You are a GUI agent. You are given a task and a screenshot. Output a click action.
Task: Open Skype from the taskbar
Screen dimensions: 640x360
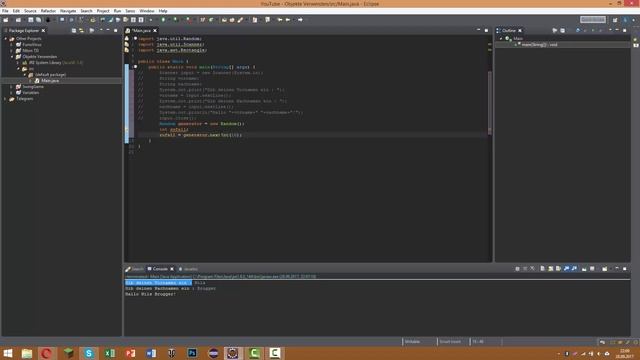[x=89, y=353]
